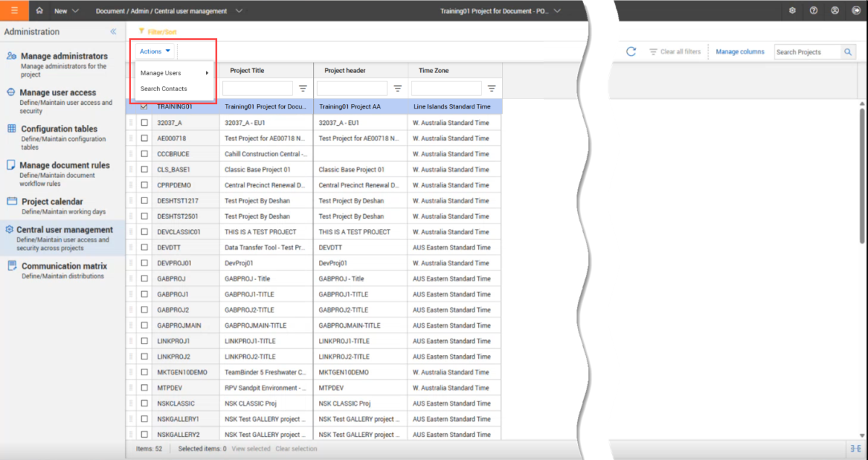The width and height of the screenshot is (868, 460).
Task: Collapse the Administration side panel
Action: click(x=114, y=32)
